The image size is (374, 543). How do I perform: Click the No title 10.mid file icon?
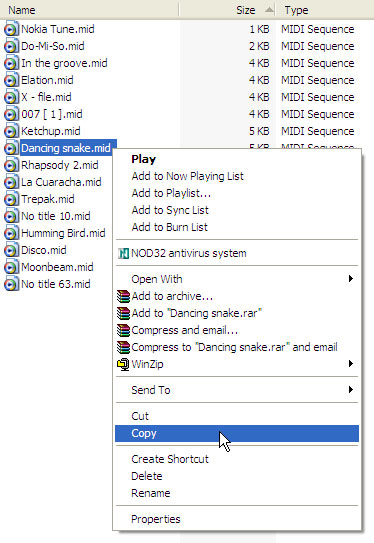coord(11,216)
